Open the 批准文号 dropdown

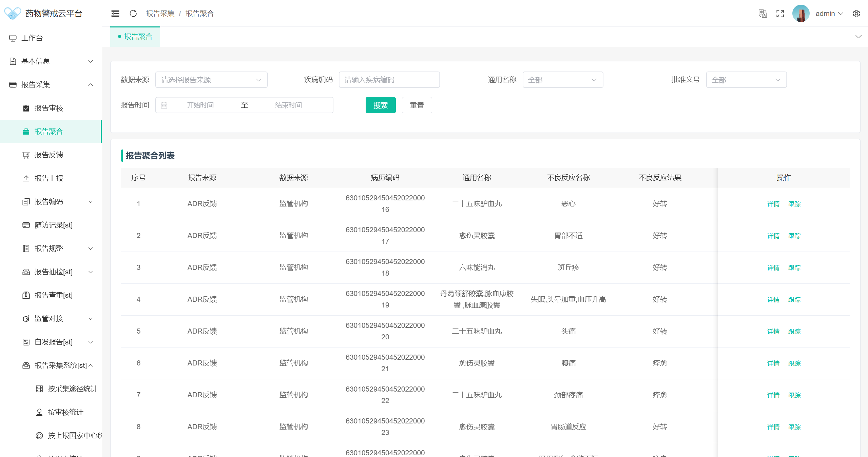(x=746, y=80)
